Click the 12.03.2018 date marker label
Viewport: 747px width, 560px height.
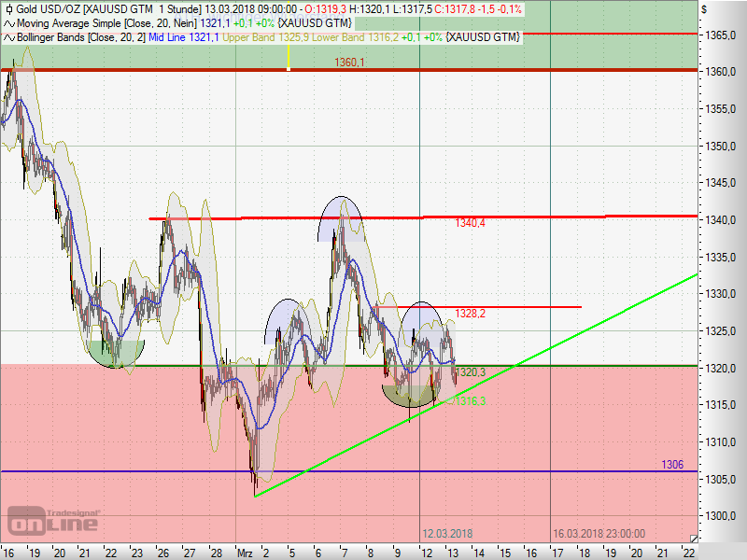tap(446, 534)
